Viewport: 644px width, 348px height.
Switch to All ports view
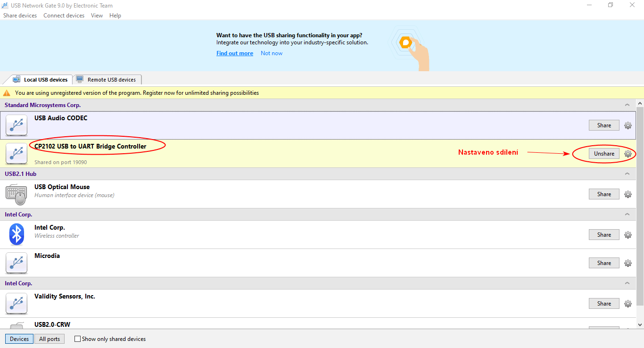[50, 339]
